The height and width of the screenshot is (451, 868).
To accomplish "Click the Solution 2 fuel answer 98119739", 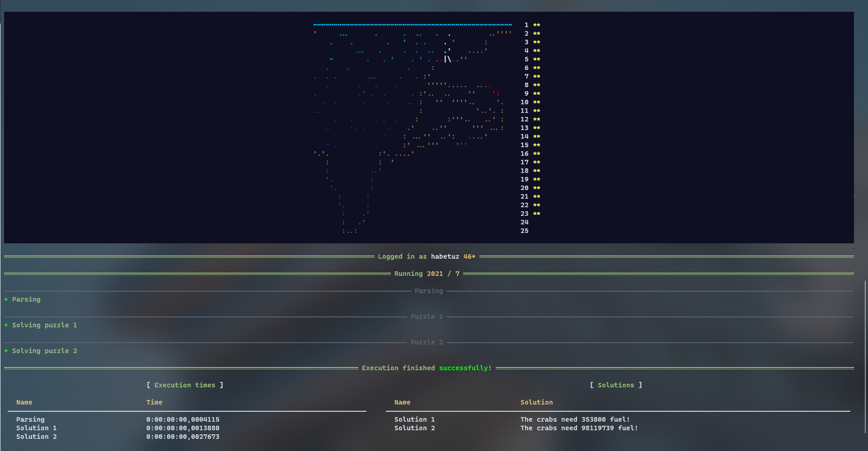I will (597, 428).
